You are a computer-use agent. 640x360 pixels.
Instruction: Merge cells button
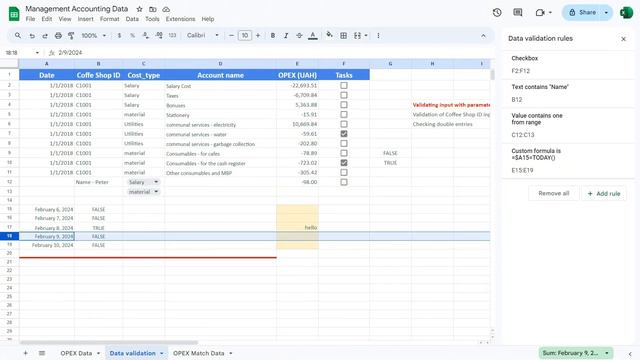click(358, 36)
